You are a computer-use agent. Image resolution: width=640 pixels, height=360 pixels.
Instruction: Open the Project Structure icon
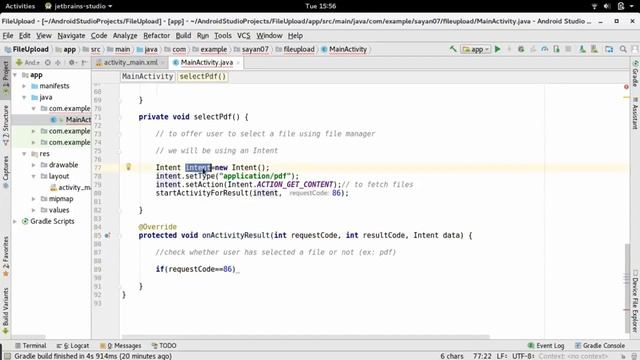point(609,49)
